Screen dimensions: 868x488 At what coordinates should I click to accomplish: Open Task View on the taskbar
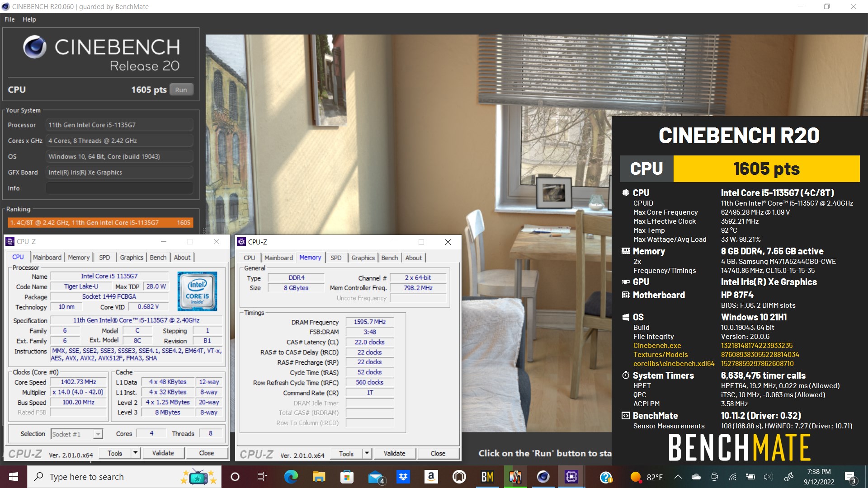(262, 477)
